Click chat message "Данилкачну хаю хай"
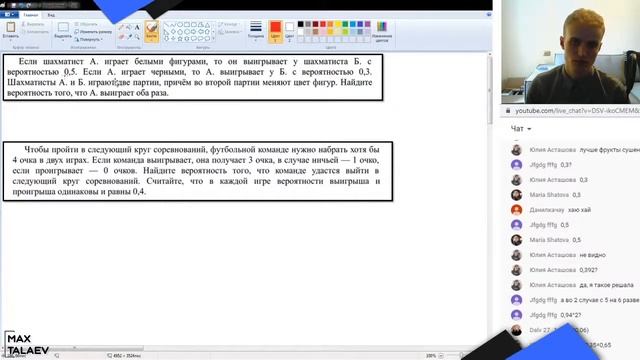This screenshot has height=360, width=640. pos(551,210)
